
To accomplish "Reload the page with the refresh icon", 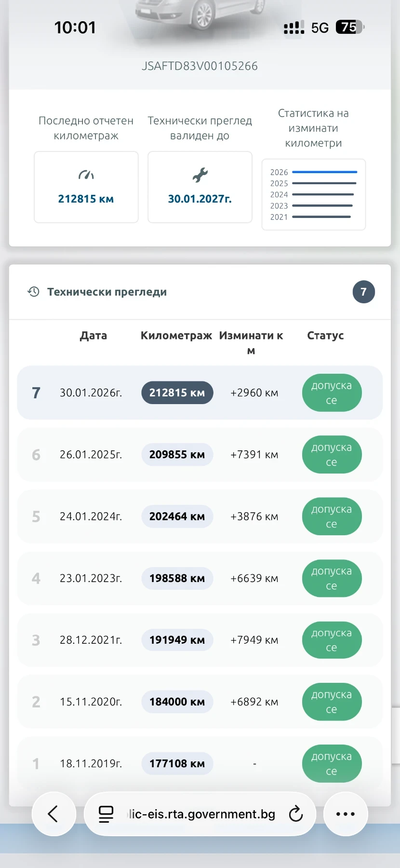I will click(x=295, y=814).
